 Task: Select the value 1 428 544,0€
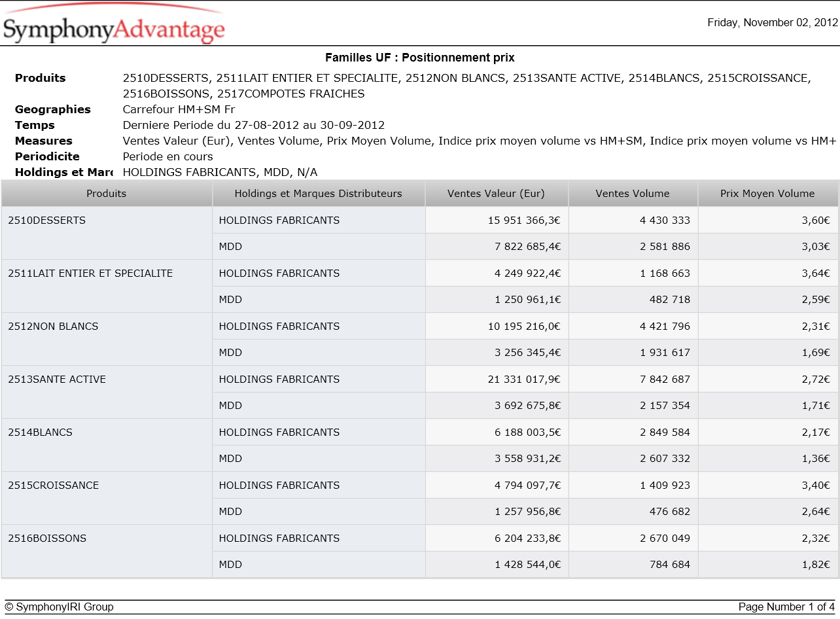(x=527, y=565)
